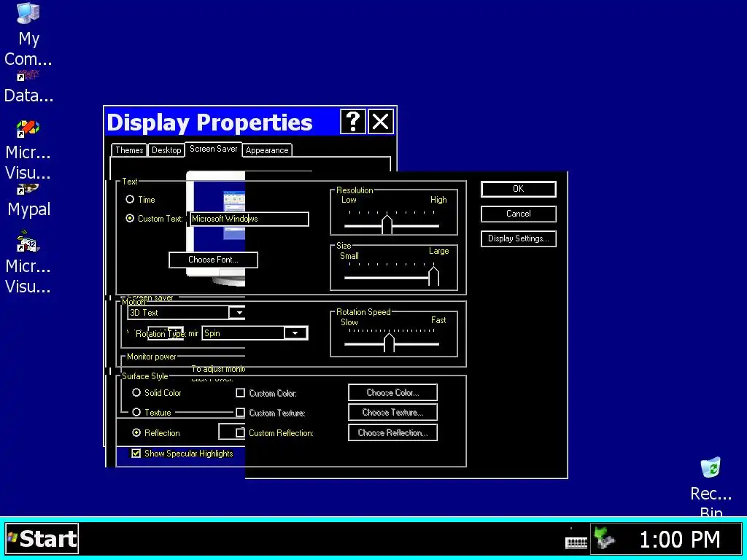Click the Choose Reflection button
The width and height of the screenshot is (747, 560).
pyautogui.click(x=392, y=433)
